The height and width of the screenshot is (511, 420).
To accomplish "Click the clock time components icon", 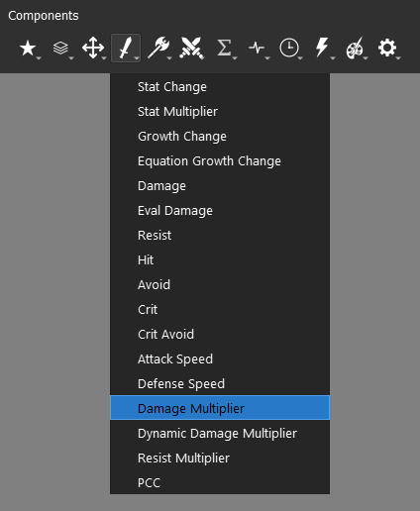I will point(289,49).
